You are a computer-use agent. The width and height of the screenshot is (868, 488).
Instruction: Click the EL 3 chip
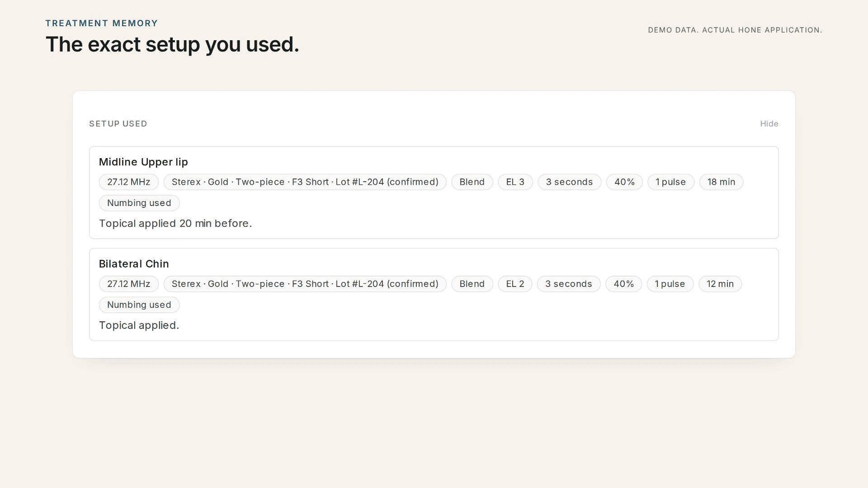coord(515,182)
